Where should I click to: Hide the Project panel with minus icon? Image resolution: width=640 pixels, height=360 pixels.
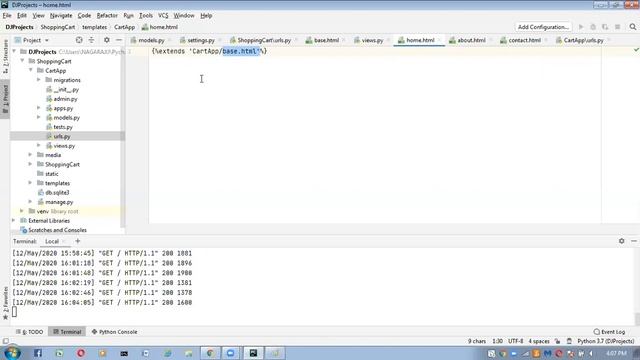tap(119, 40)
